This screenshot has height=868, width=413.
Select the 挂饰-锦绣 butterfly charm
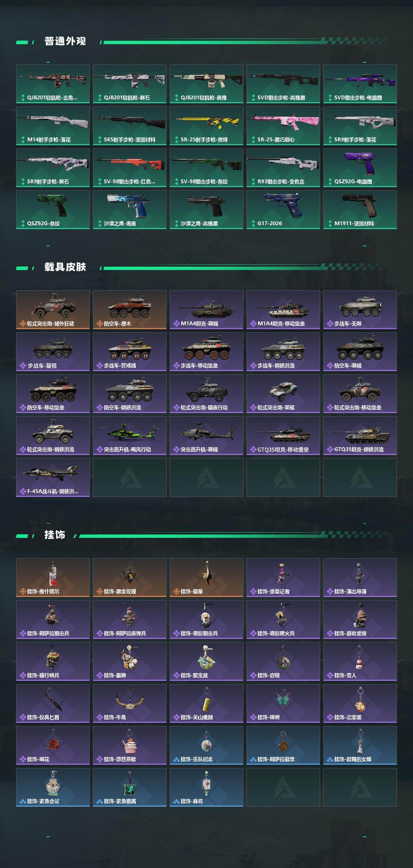coord(283,703)
